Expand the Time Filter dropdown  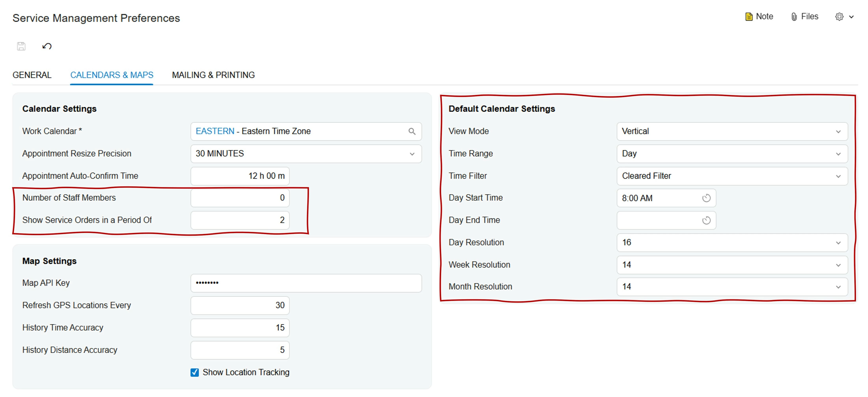click(x=838, y=176)
